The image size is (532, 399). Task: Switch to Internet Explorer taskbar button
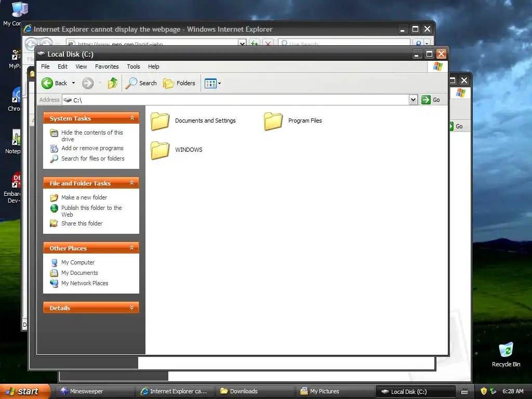pos(175,391)
